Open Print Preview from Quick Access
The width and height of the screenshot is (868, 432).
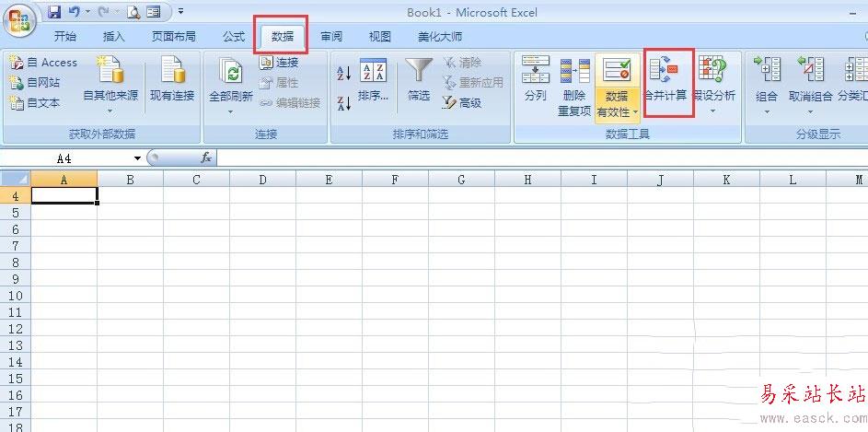[x=133, y=12]
